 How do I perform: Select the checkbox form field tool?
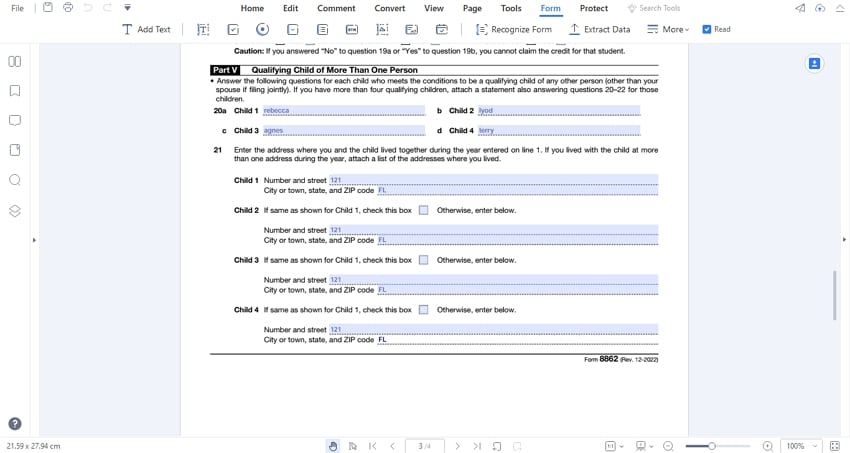(x=233, y=29)
